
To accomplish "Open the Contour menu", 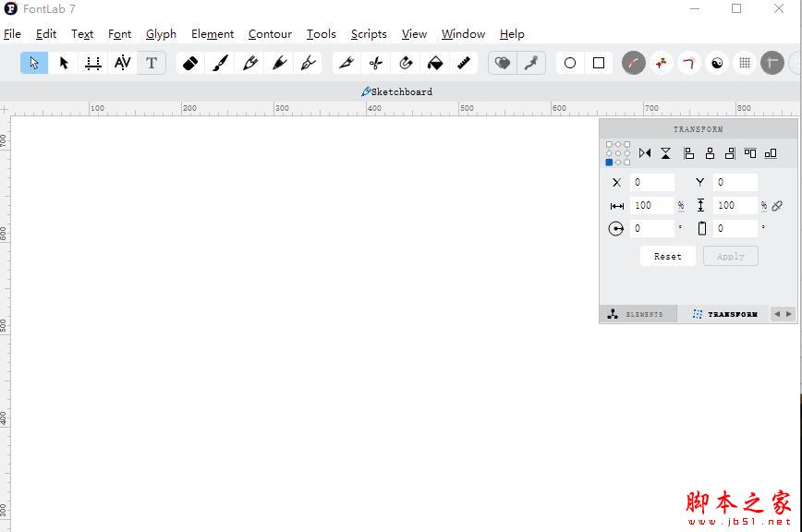I will [x=270, y=34].
